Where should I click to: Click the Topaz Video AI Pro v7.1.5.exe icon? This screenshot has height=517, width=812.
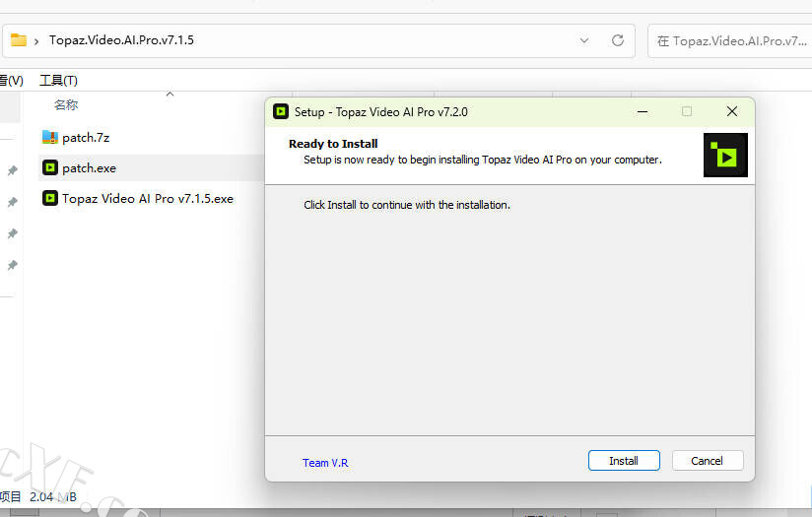[49, 198]
